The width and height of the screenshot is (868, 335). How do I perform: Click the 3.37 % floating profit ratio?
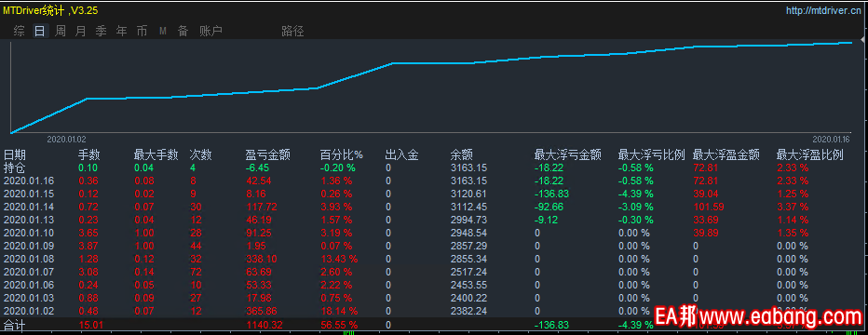793,207
